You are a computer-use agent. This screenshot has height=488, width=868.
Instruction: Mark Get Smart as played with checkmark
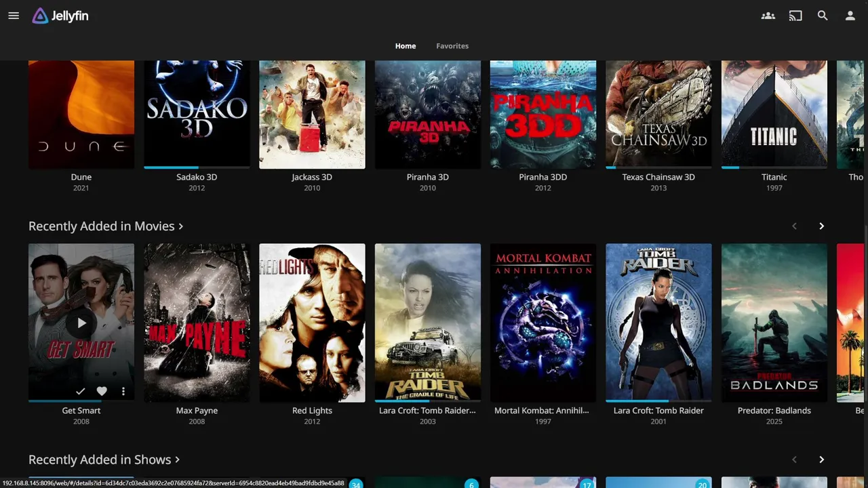80,391
